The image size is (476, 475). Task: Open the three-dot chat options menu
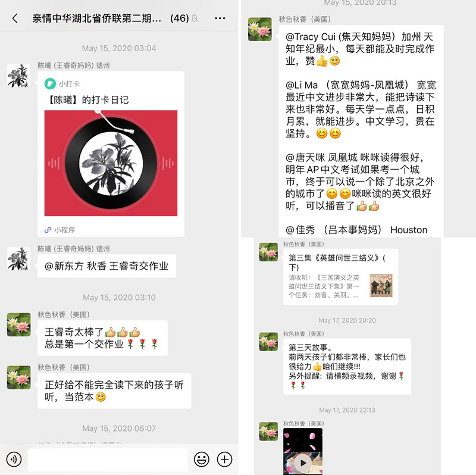[220, 18]
